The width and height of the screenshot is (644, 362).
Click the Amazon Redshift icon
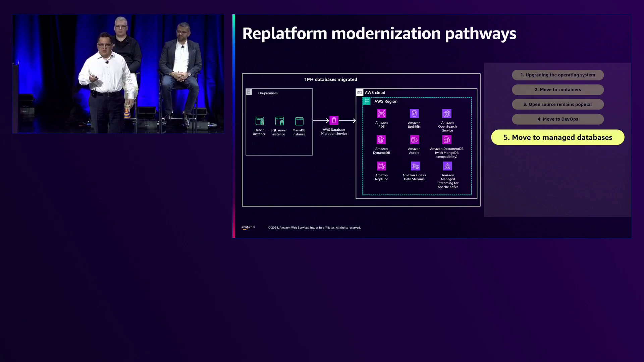(x=414, y=113)
